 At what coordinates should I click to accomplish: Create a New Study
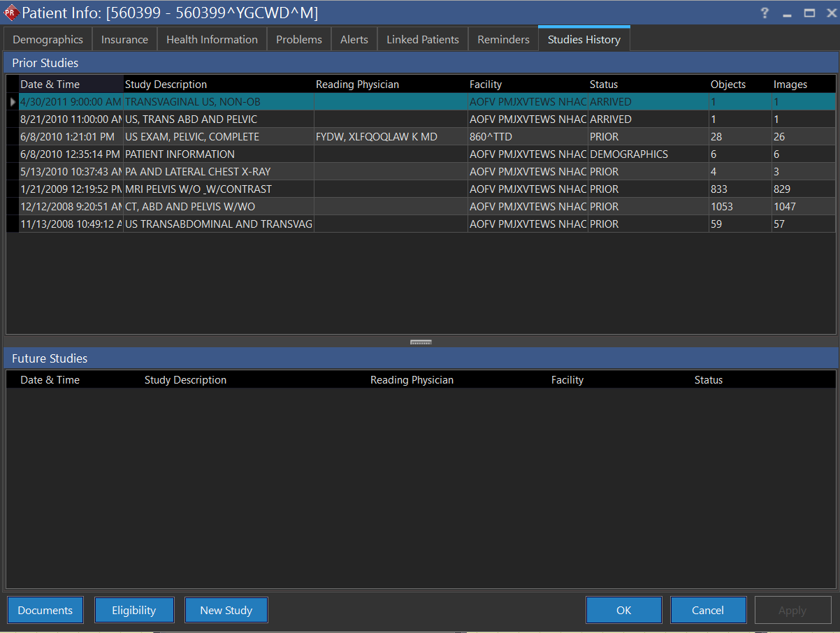click(226, 610)
